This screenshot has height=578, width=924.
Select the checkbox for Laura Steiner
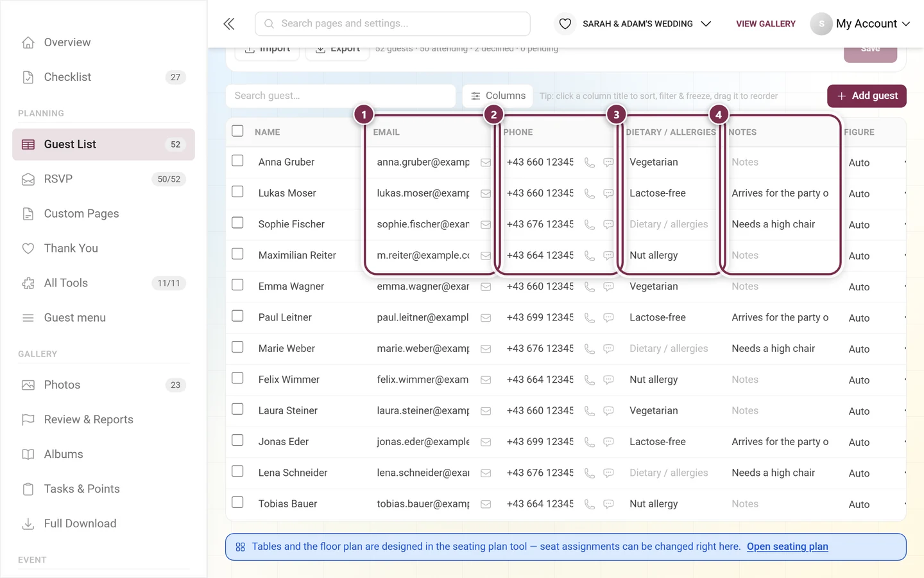(237, 409)
